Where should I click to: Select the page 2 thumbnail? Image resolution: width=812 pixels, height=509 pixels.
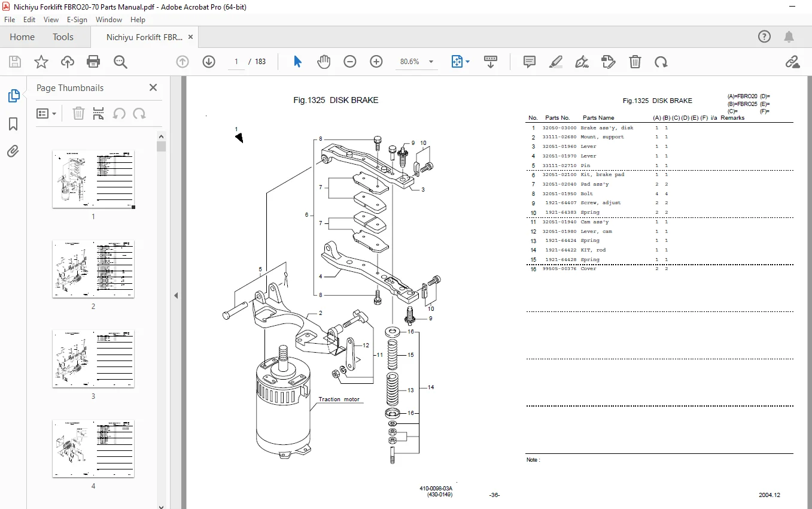click(x=93, y=269)
